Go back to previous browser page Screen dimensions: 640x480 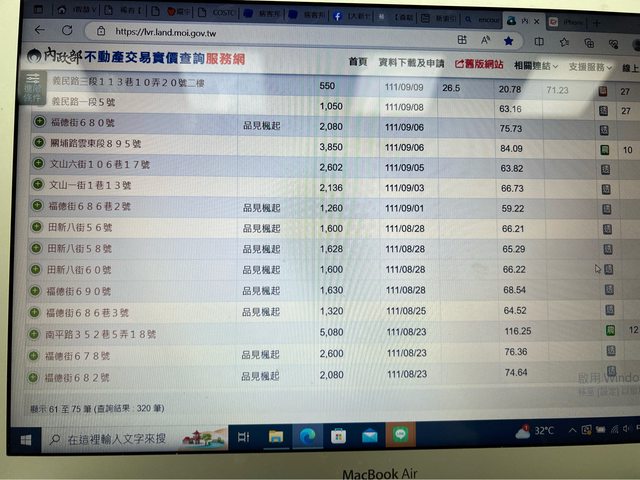[38, 31]
